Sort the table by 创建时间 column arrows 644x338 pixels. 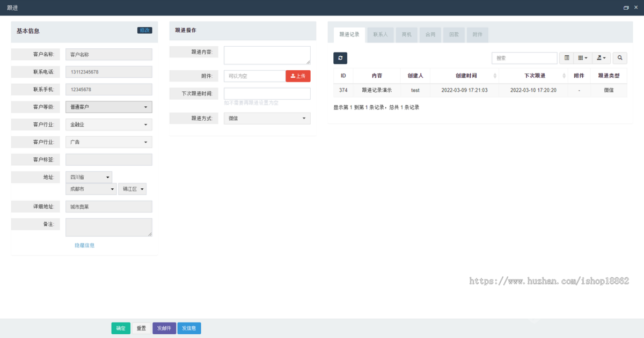coord(494,75)
